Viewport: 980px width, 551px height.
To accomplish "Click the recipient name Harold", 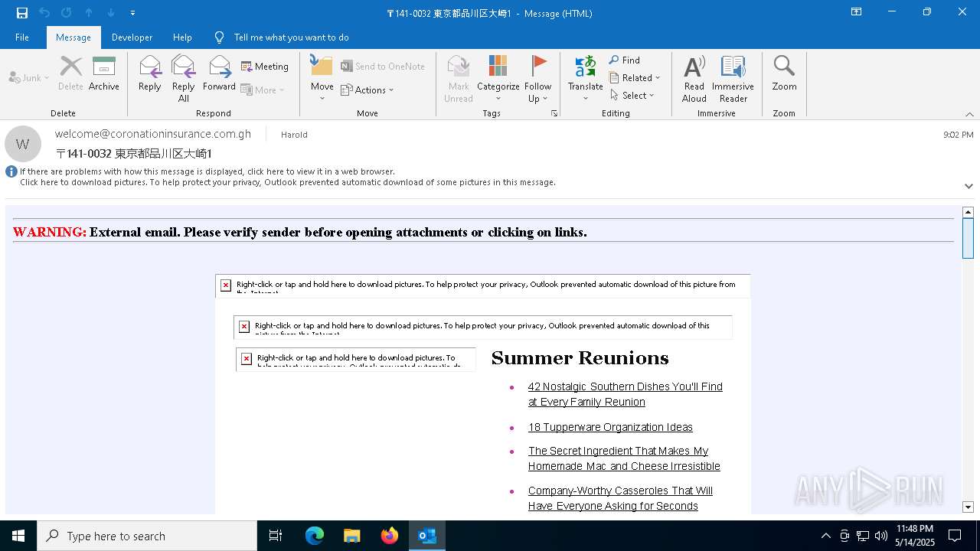I will click(x=294, y=135).
